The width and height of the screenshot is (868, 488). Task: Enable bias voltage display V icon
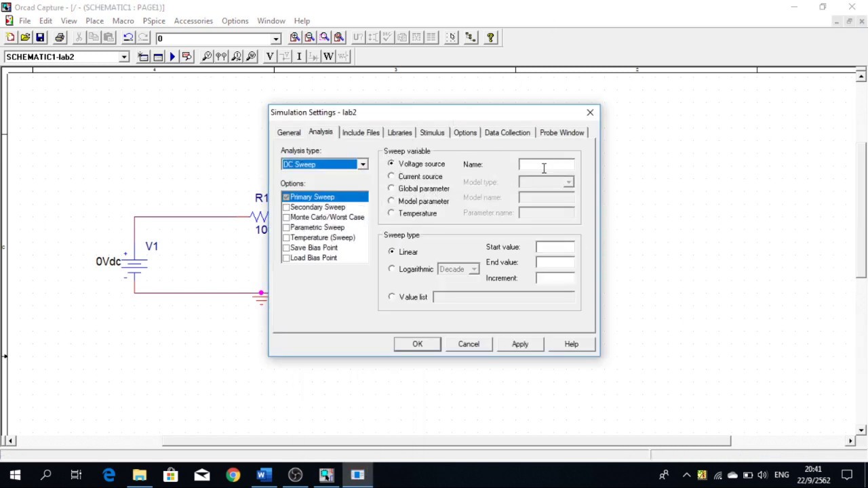tap(270, 57)
